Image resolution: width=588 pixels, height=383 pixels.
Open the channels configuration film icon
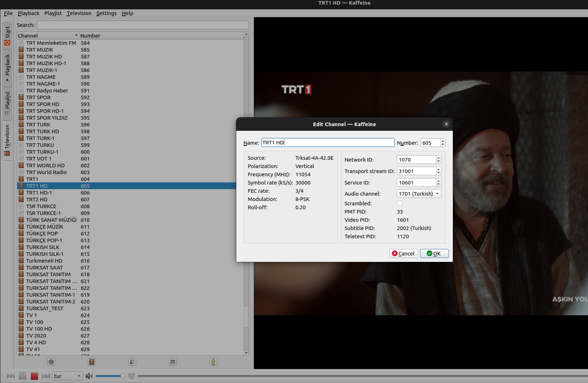coord(92,362)
